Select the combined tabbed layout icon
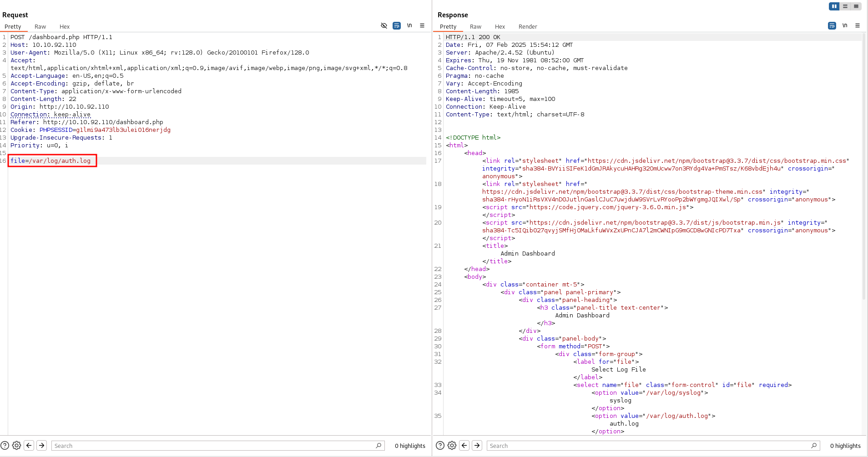This screenshot has width=868, height=457. [856, 6]
